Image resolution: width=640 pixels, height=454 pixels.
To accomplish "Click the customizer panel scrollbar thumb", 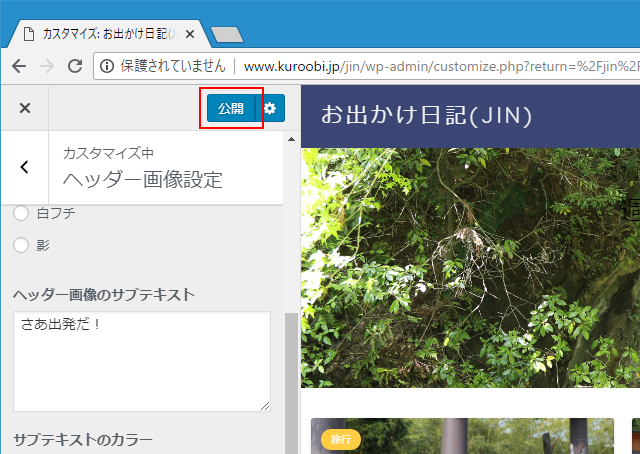I will 291,383.
